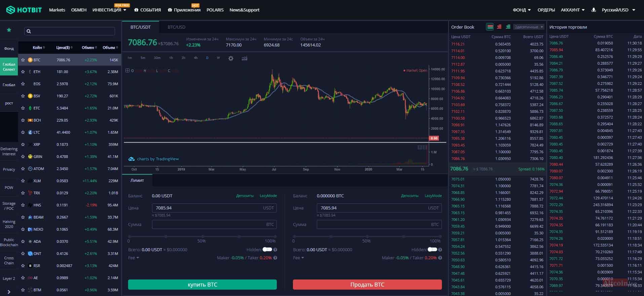Set sell amount slider to 100%
Viewport: 644px width, 296px height.
(440, 236)
